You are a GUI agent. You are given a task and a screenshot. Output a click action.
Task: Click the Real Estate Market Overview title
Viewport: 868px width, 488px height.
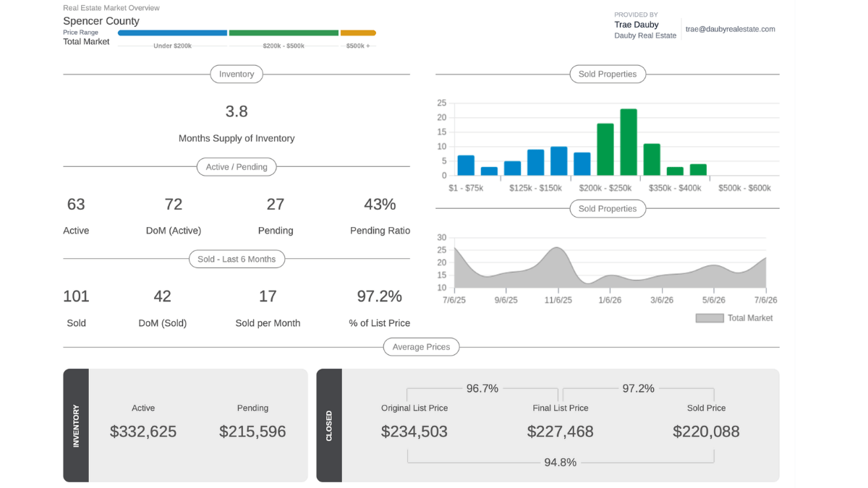click(111, 8)
